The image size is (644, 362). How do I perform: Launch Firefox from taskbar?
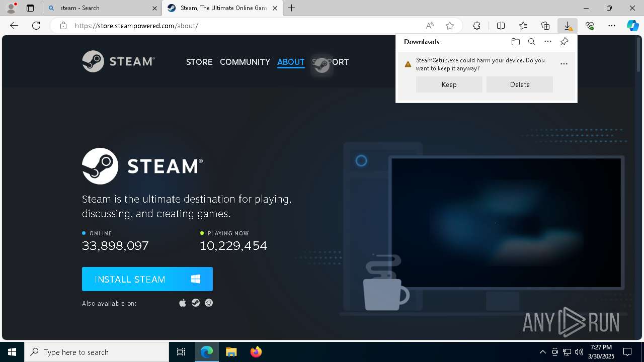(x=256, y=352)
